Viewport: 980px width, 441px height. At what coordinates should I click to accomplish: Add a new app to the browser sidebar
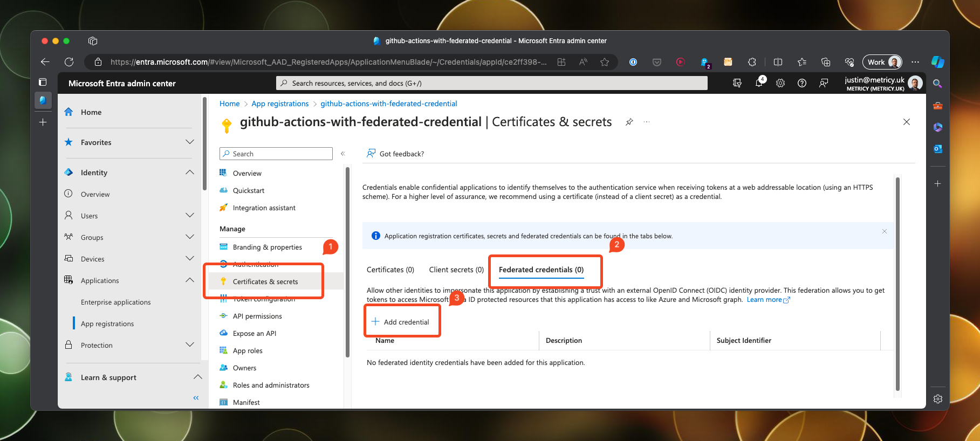(938, 184)
